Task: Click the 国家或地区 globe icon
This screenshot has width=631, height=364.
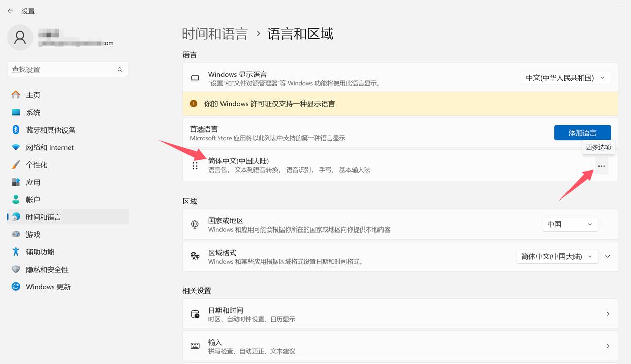Action: pyautogui.click(x=195, y=224)
